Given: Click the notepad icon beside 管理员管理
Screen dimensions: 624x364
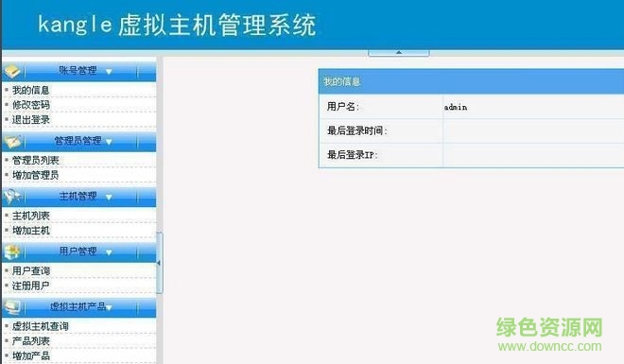Looking at the screenshot, I should coord(12,141).
